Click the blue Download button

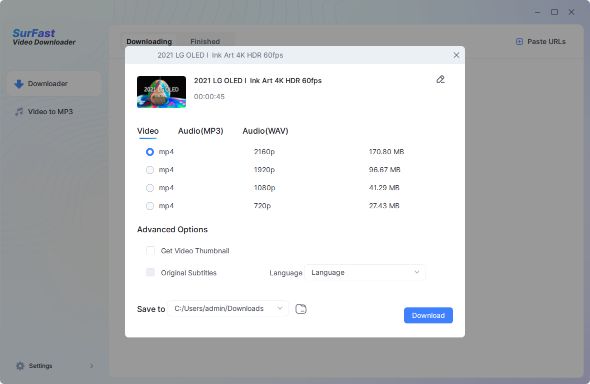point(428,316)
